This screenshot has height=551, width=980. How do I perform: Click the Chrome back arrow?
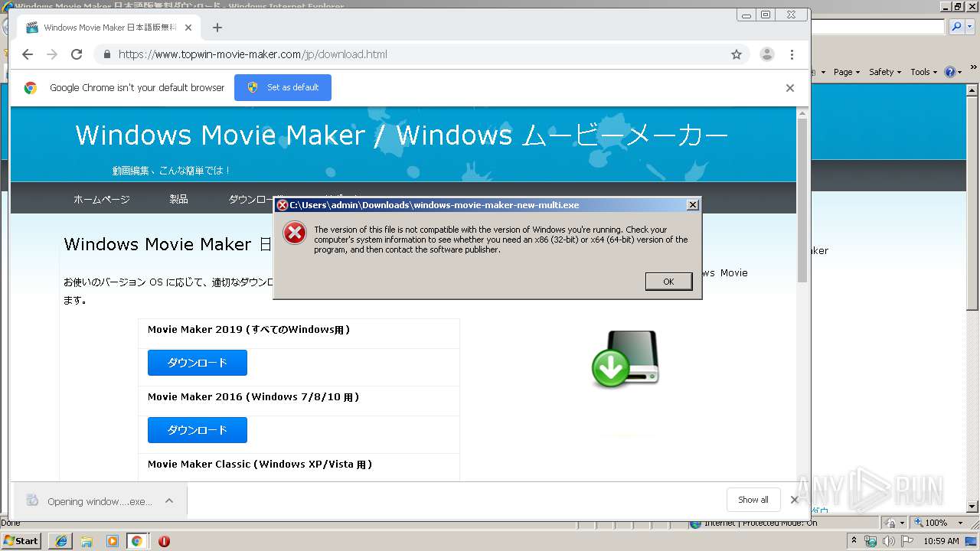[x=28, y=54]
